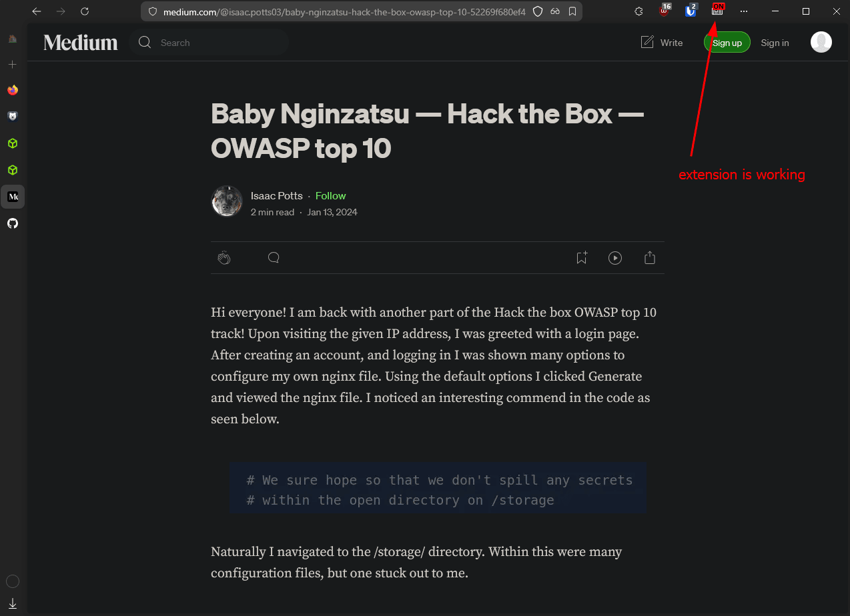850x616 pixels.
Task: Click the clap icon on article
Action: [224, 258]
